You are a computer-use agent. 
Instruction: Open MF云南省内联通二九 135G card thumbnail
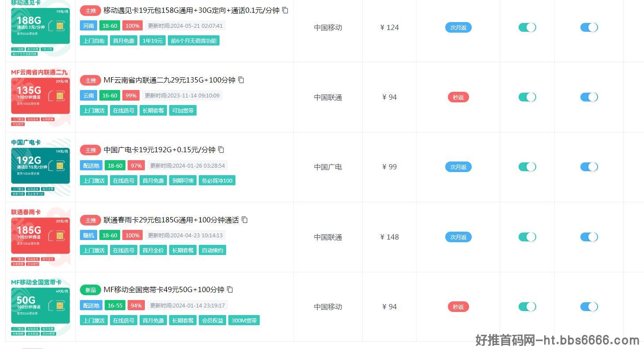(x=41, y=97)
